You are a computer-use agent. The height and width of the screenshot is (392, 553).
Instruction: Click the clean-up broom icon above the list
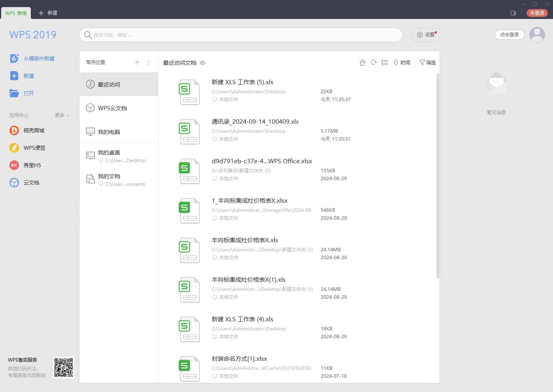coord(363,62)
